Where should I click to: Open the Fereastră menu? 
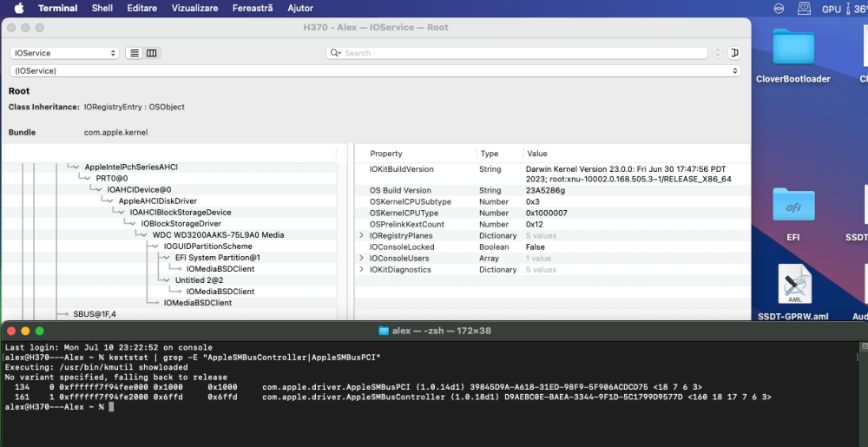coord(253,9)
